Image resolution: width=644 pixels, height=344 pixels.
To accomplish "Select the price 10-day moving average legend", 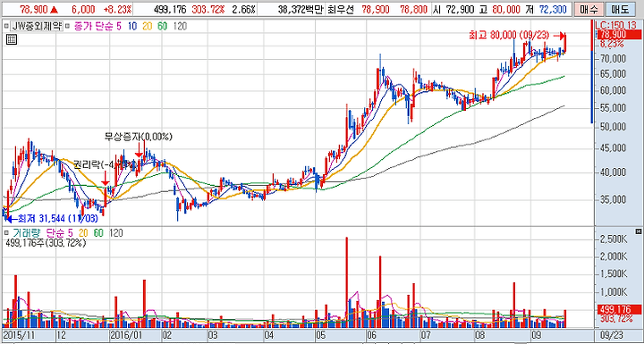I will (132, 27).
